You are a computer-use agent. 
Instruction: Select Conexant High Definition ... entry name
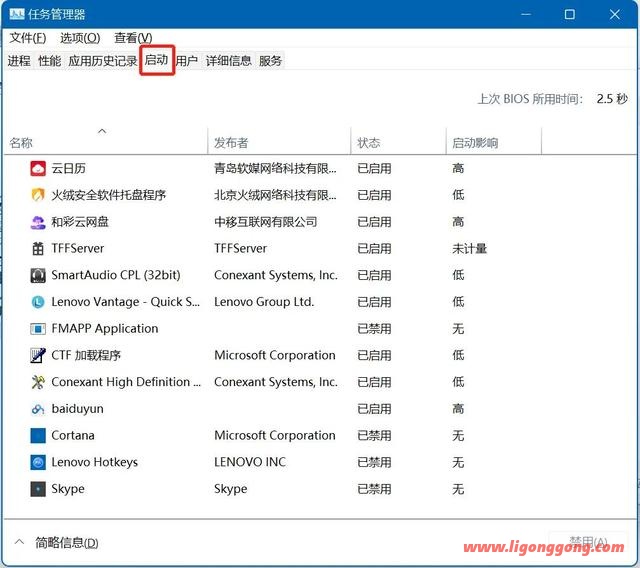pos(126,382)
